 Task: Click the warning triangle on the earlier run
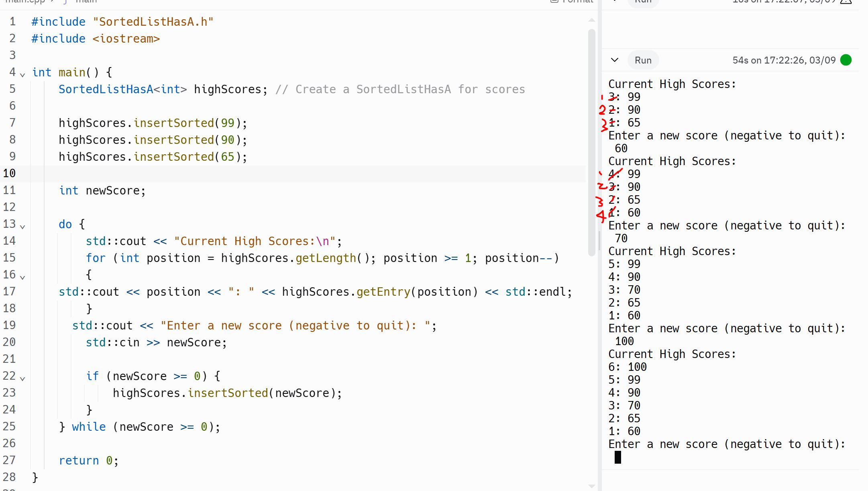tap(846, 2)
